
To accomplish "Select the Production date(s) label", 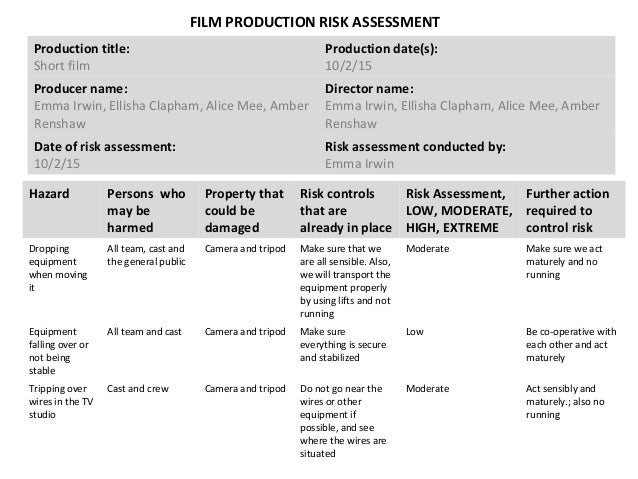I will (381, 48).
